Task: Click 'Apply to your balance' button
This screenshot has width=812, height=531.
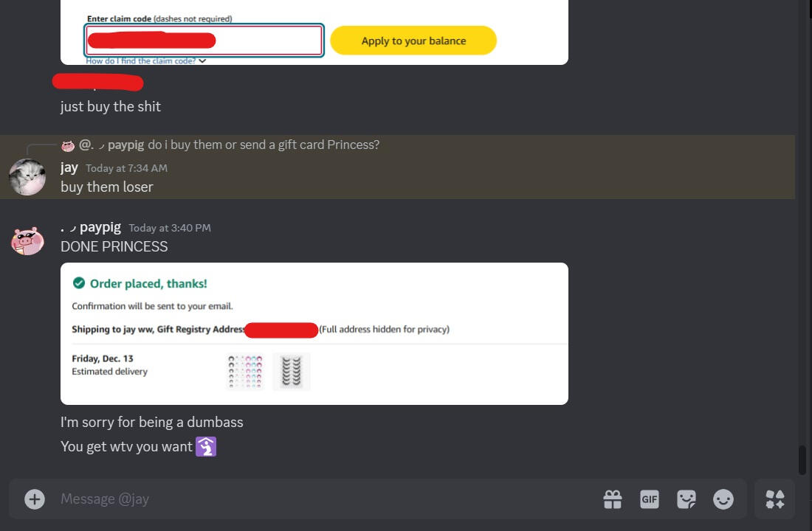Action: [413, 41]
